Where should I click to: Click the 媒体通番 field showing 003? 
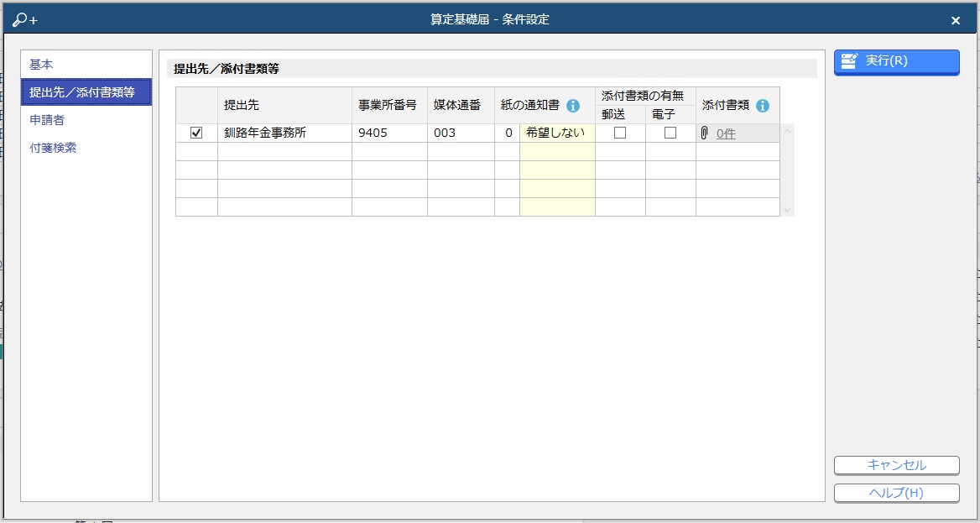(461, 133)
